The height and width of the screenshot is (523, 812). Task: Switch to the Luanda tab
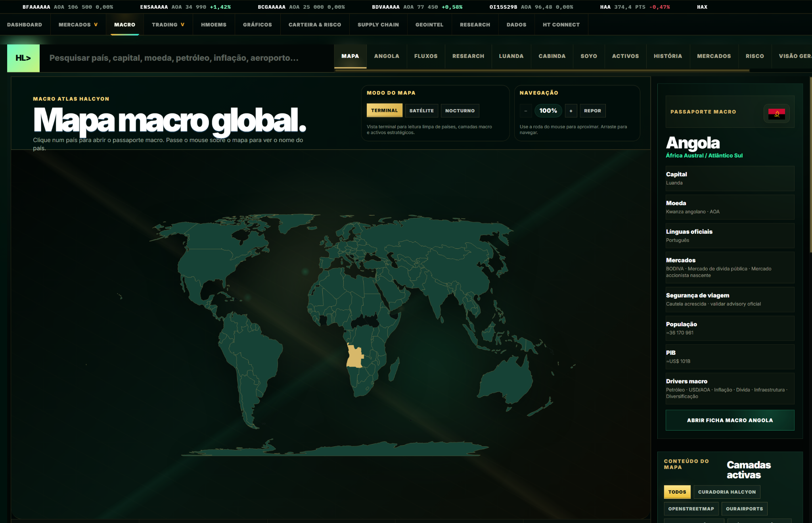511,56
